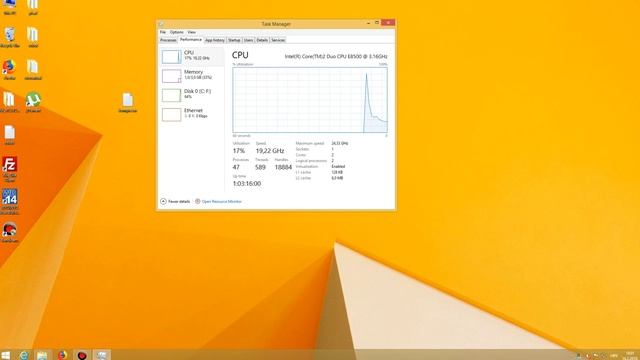Click the '47' processes count
The image size is (640, 360).
tap(236, 167)
